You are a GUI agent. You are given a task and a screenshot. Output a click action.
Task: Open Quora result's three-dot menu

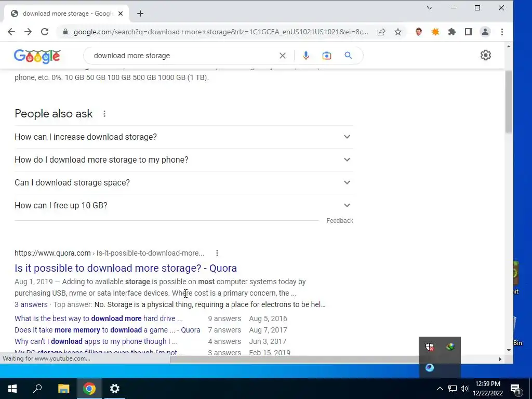(217, 253)
